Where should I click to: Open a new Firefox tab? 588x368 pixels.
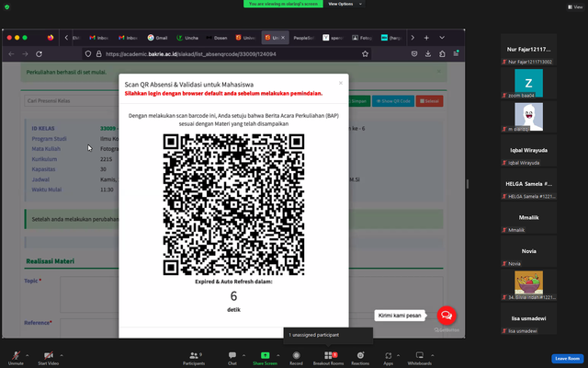(x=426, y=38)
